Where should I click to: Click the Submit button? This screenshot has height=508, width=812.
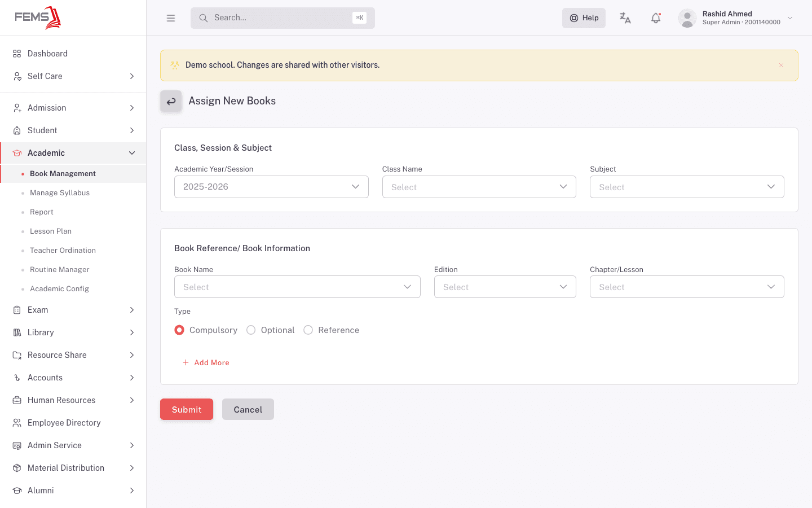pos(187,409)
